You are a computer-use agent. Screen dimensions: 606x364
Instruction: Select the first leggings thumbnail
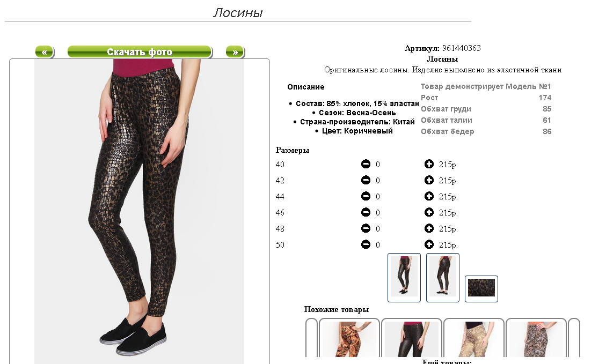click(404, 278)
